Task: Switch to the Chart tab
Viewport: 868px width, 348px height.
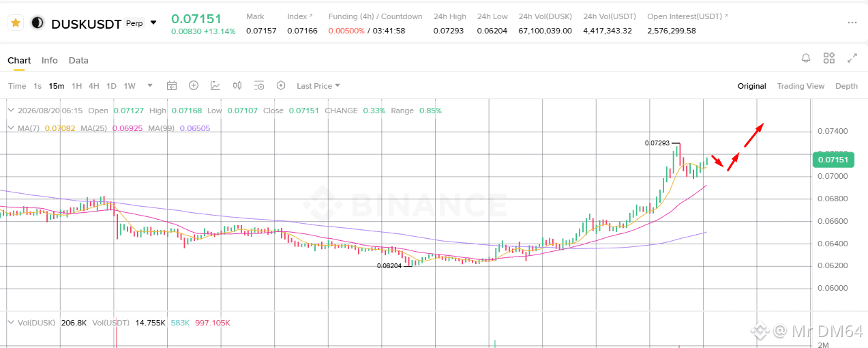Action: [x=19, y=60]
